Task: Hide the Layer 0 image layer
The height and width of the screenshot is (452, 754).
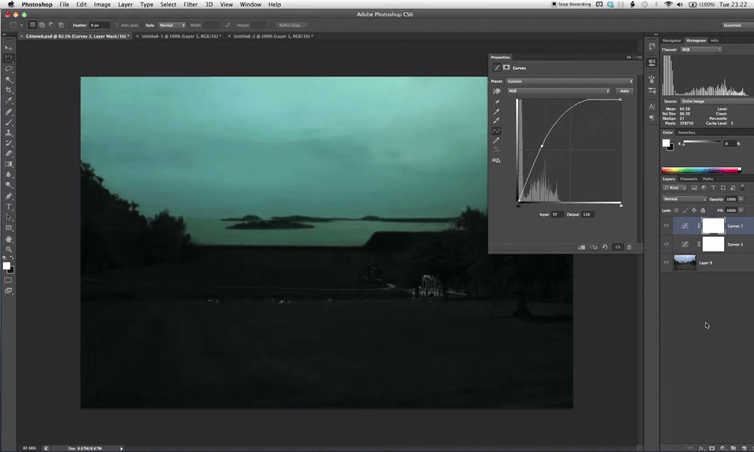Action: [666, 262]
